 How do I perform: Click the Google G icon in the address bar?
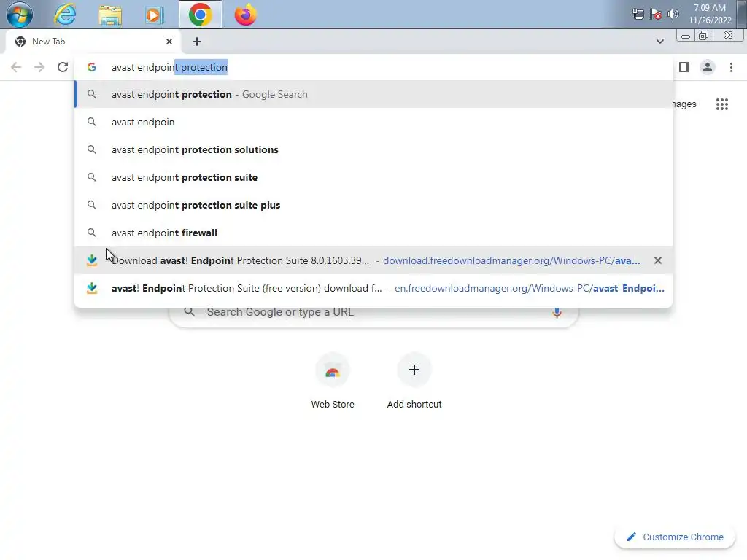(92, 67)
